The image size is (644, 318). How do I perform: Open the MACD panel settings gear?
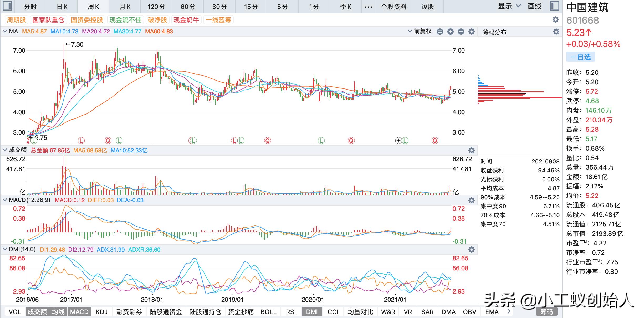tap(472, 200)
